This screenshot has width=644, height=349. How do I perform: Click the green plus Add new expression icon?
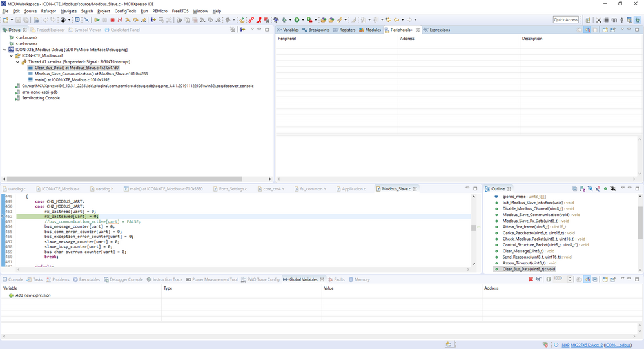coord(11,295)
